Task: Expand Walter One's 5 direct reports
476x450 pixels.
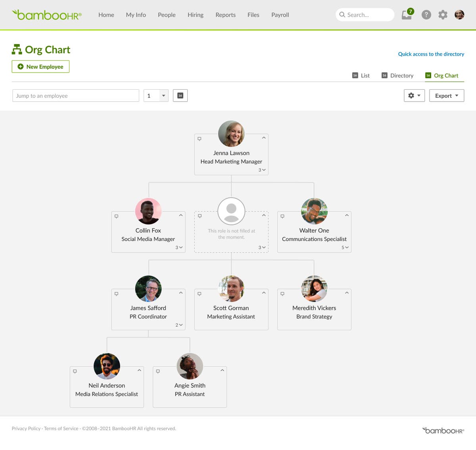Action: tap(344, 247)
